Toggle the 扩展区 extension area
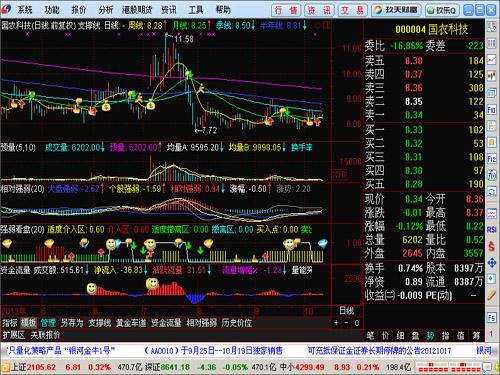 13,335
